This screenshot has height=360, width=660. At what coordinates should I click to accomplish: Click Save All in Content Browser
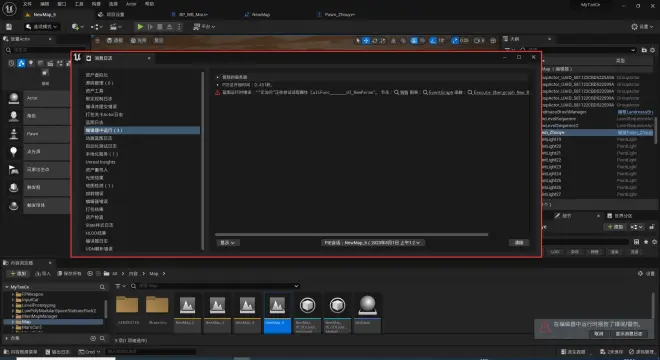[x=69, y=274]
